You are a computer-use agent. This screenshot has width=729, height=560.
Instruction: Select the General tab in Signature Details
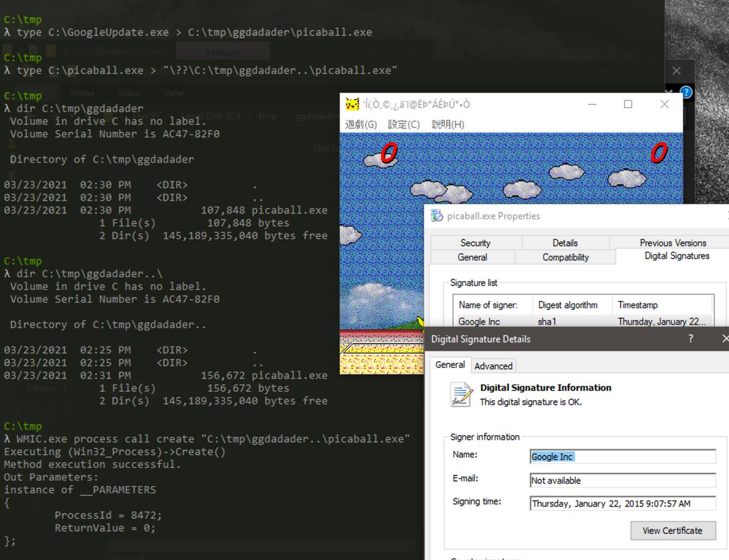point(450,364)
